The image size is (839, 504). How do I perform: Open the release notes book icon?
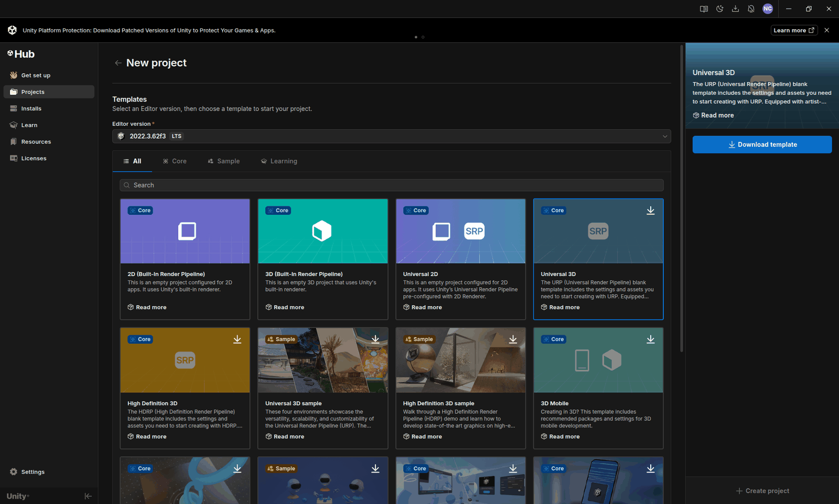point(704,9)
